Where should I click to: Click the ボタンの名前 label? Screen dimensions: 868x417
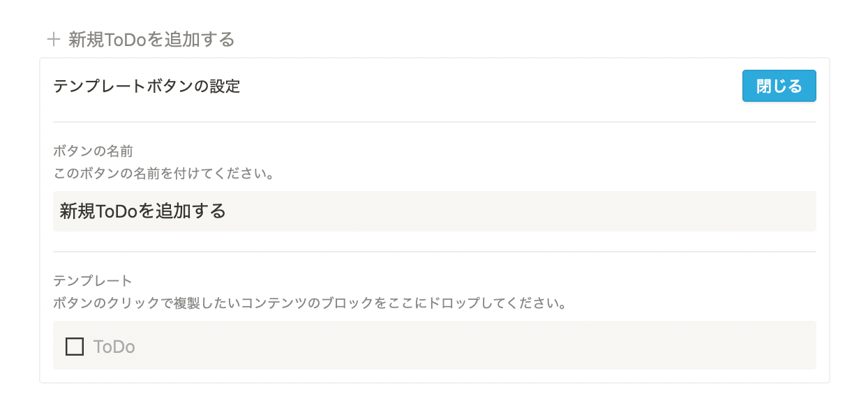click(93, 150)
